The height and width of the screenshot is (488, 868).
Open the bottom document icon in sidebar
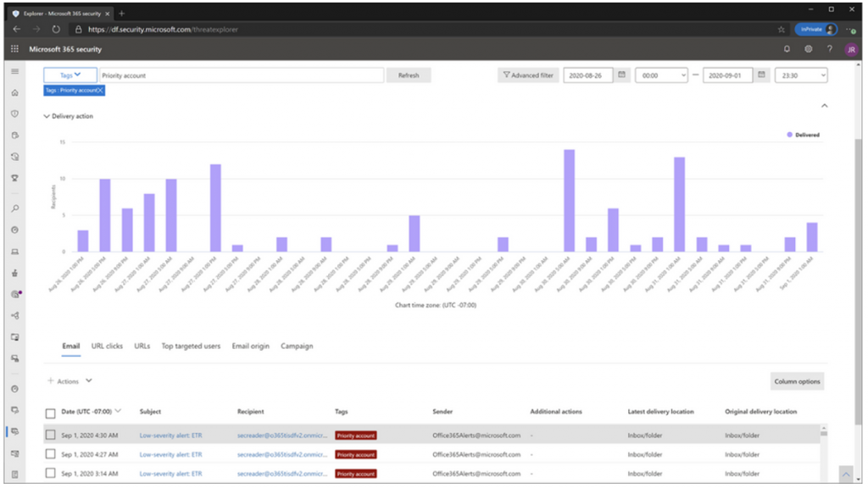15,474
